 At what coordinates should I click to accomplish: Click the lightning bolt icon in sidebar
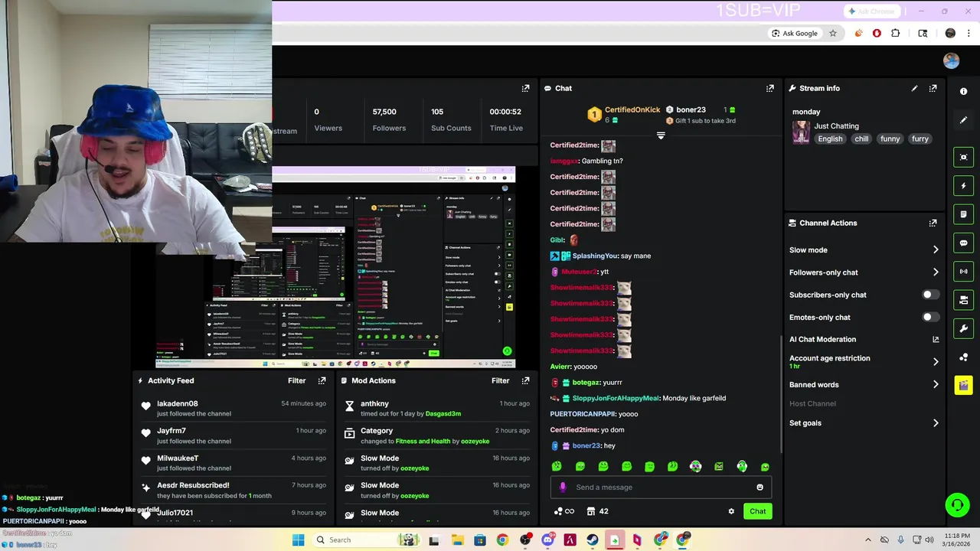tap(963, 185)
